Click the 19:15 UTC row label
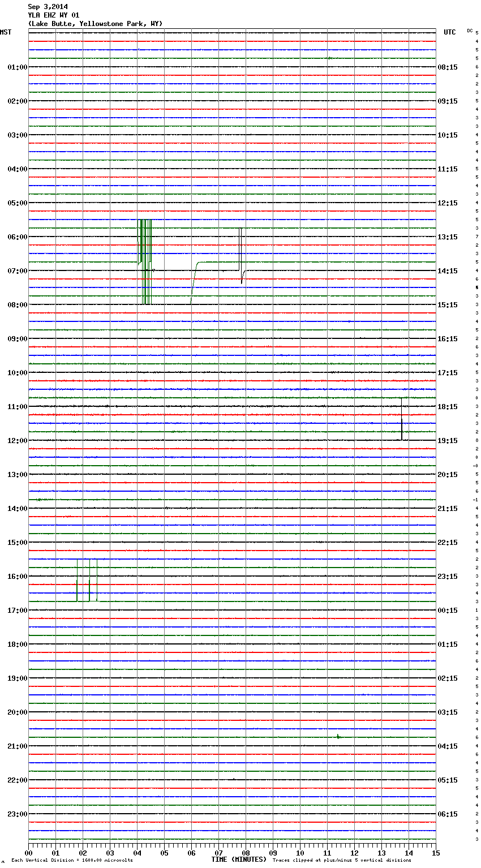Viewport: 481px width, 868px height. [448, 441]
